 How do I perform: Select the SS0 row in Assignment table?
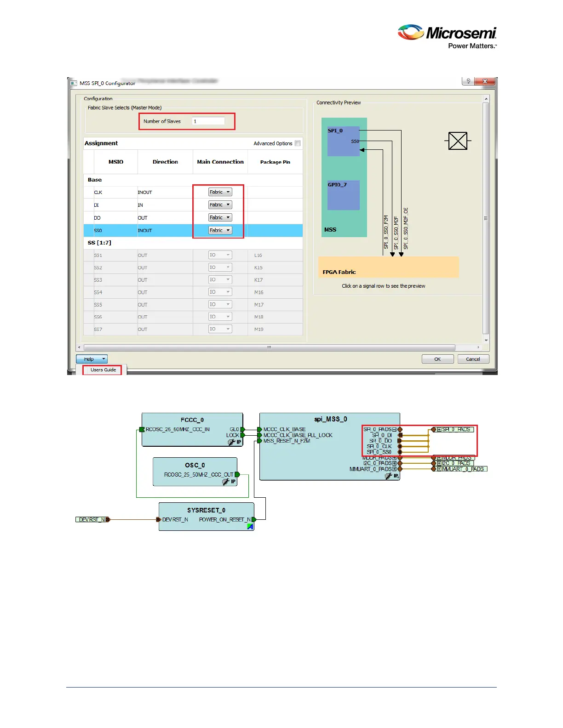tap(193, 230)
